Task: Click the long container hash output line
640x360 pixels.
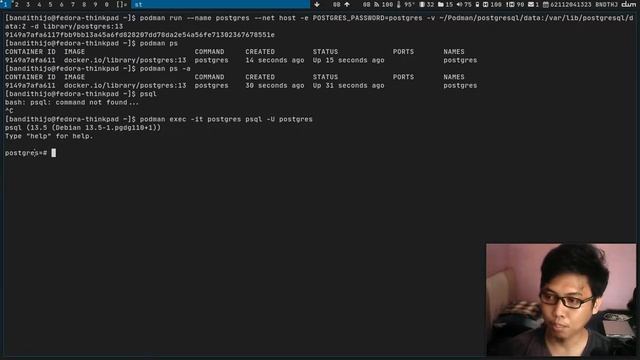Action: point(140,35)
